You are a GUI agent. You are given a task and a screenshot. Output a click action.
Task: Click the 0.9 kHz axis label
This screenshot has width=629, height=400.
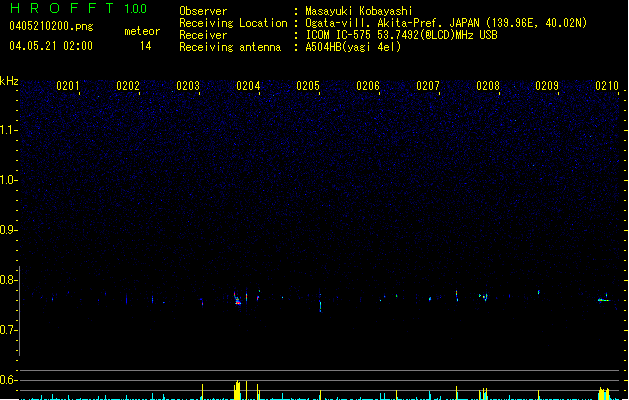coord(8,230)
